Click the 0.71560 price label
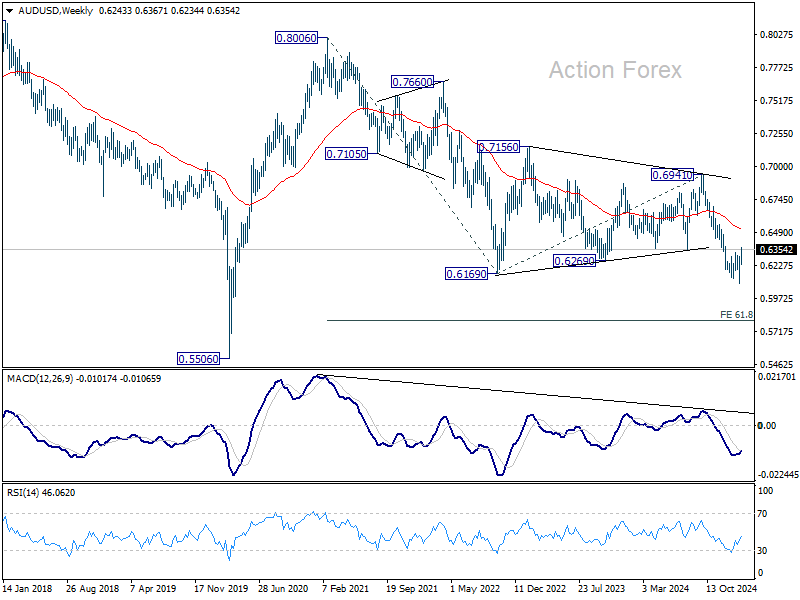 (498, 147)
